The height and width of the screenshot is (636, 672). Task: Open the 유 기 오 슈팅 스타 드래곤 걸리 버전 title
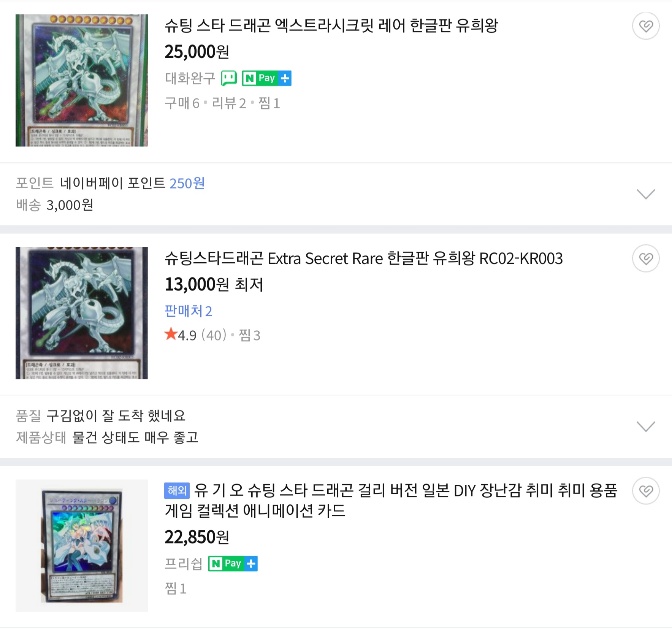[391, 500]
